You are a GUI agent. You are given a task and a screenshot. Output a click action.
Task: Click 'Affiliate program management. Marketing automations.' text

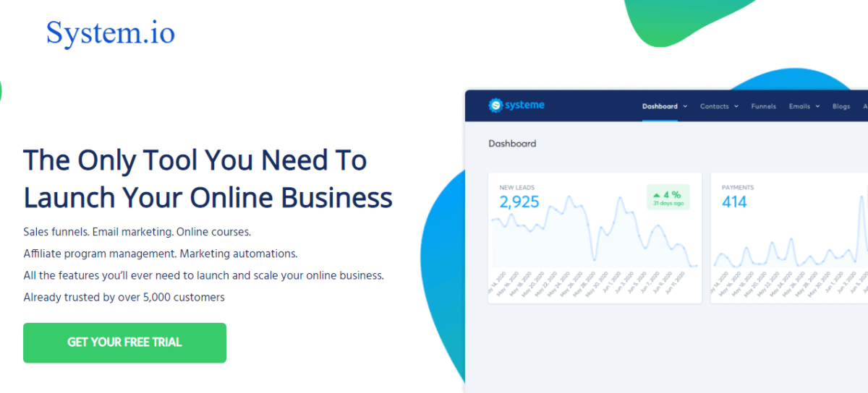click(161, 254)
